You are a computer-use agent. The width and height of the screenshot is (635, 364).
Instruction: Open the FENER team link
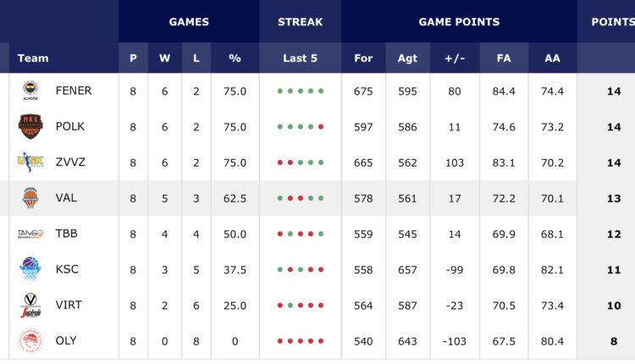tap(74, 91)
